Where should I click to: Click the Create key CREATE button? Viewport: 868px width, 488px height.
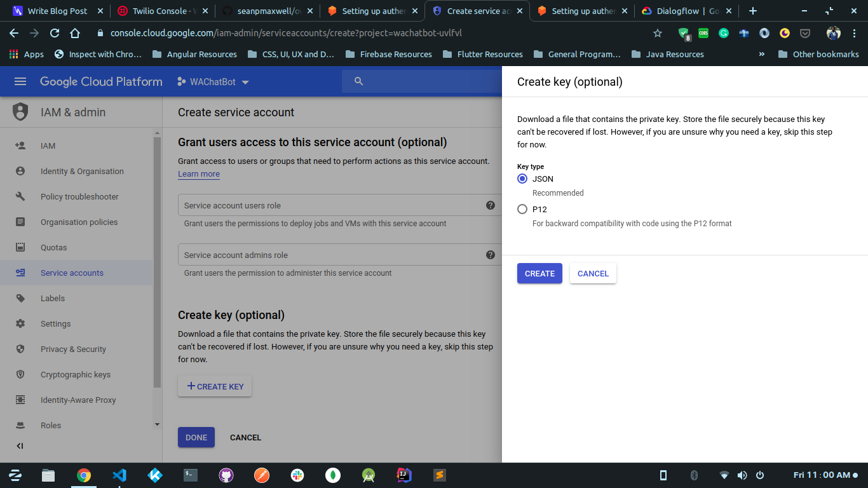point(539,273)
